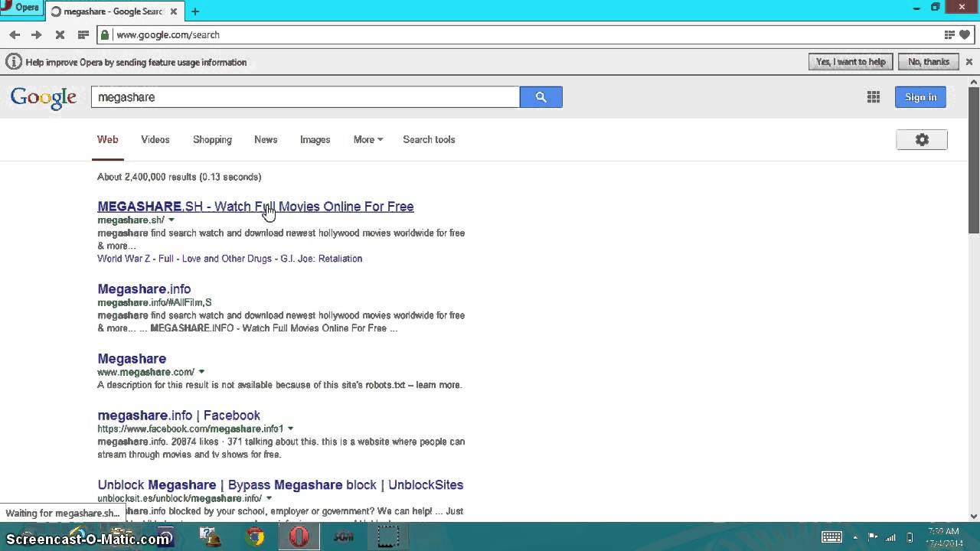Image resolution: width=980 pixels, height=551 pixels.
Task: Click the Google logo
Action: pyautogui.click(x=44, y=98)
